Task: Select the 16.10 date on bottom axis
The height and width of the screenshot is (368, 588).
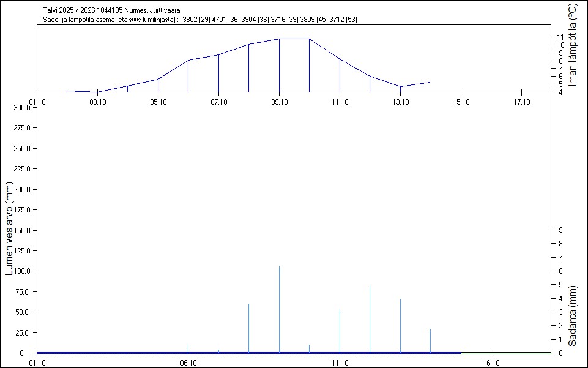Action: 491,362
